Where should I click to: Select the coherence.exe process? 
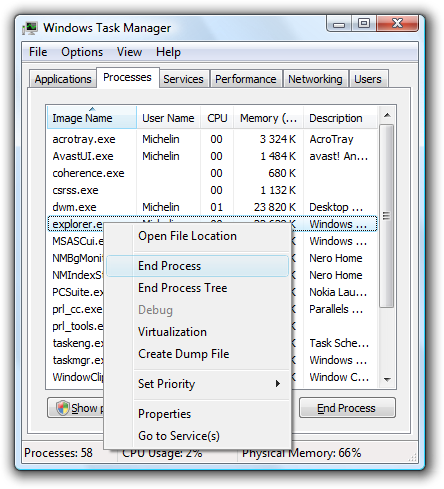click(x=212, y=173)
